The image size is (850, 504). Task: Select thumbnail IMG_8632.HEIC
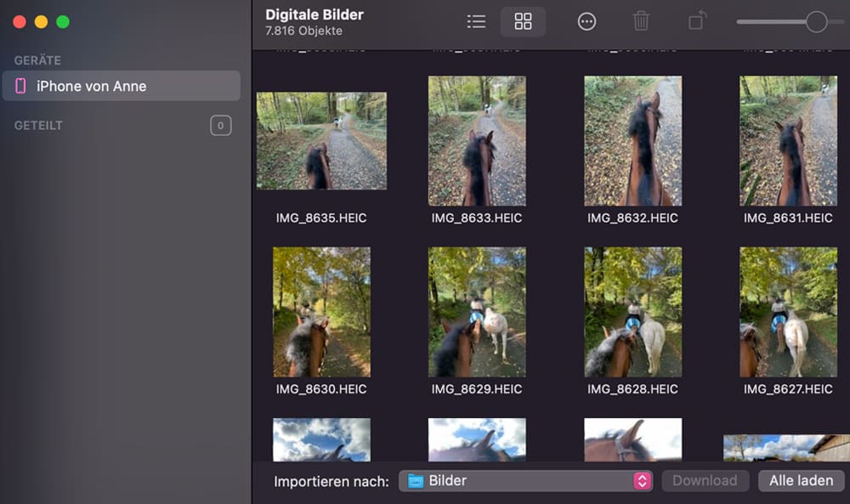coord(632,141)
